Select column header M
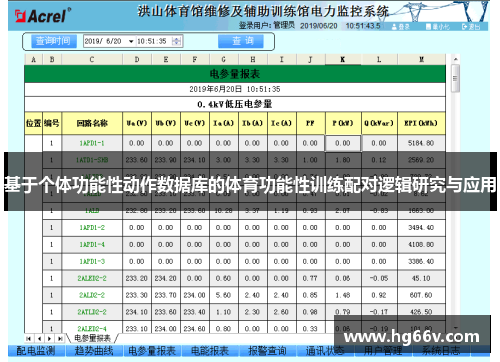 pyautogui.click(x=422, y=60)
